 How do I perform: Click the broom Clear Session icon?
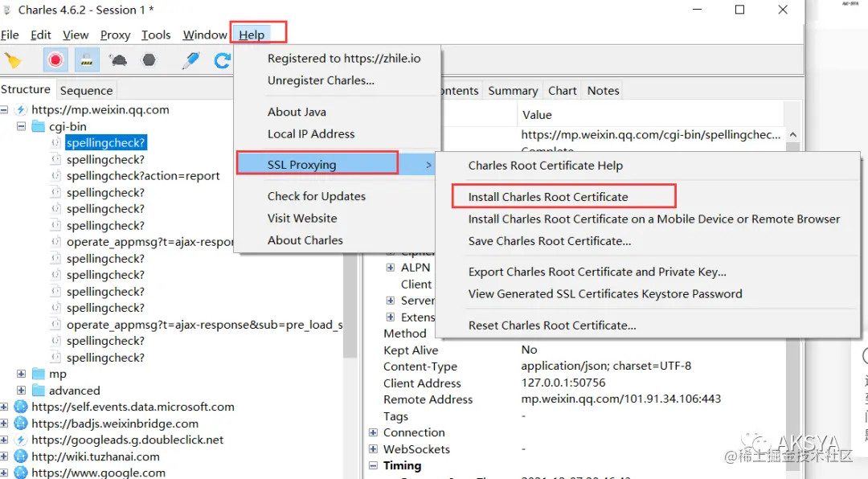click(x=12, y=60)
